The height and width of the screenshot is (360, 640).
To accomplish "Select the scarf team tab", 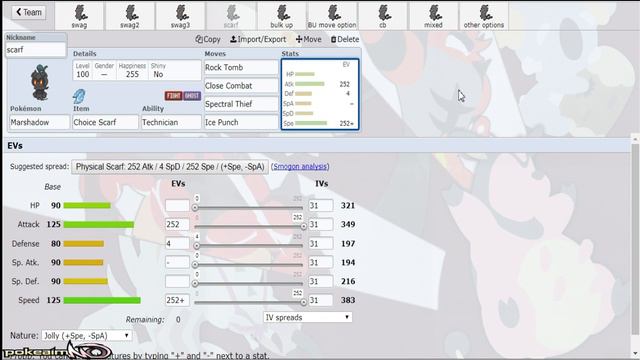I will 231,16.
